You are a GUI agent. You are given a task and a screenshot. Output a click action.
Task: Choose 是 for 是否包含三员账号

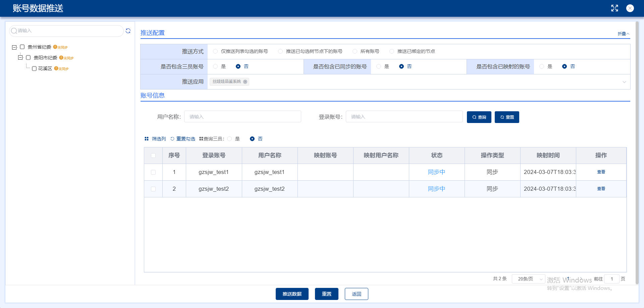point(215,66)
